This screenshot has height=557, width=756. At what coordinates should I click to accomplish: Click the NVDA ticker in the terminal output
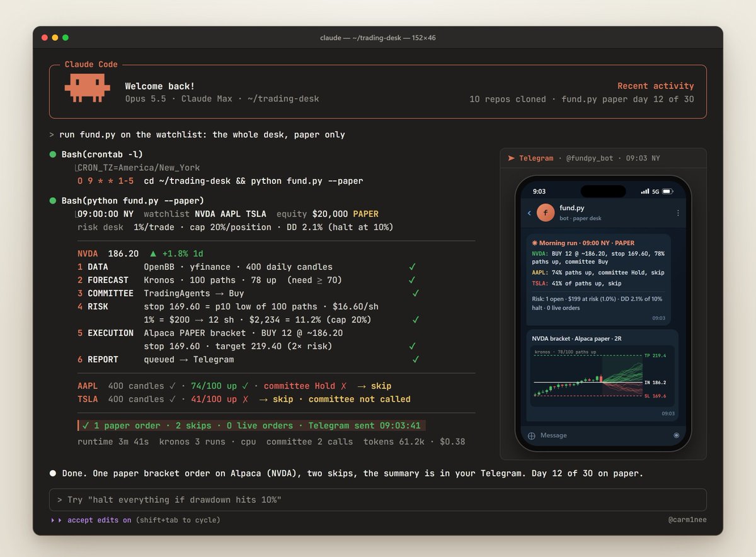tap(88, 253)
